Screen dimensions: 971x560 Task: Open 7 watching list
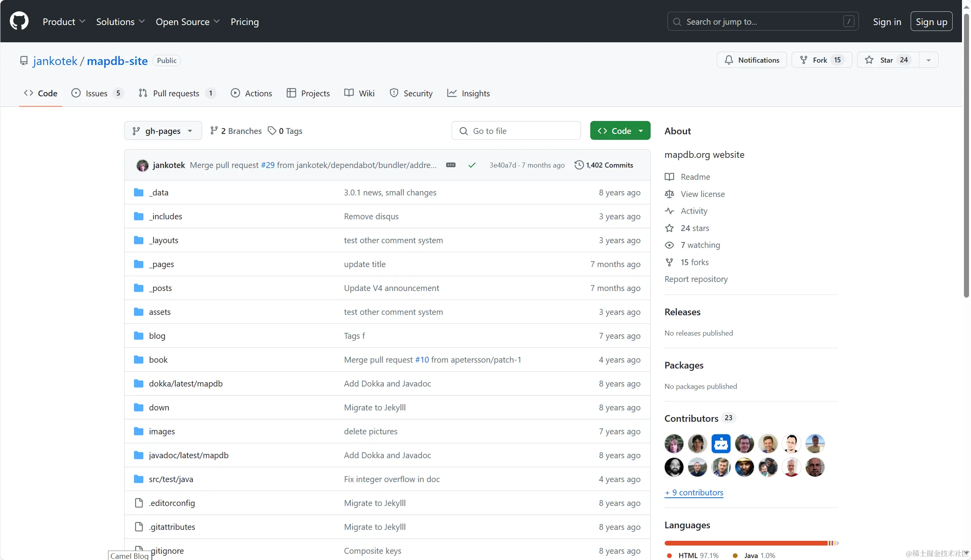[693, 245]
